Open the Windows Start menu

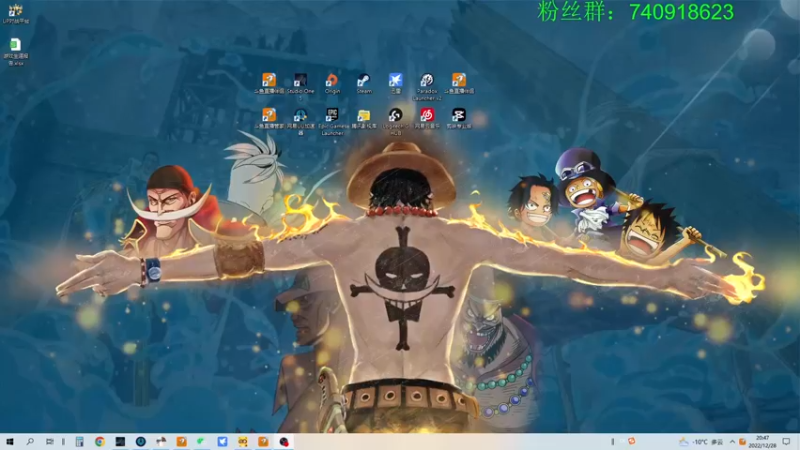coord(10,441)
